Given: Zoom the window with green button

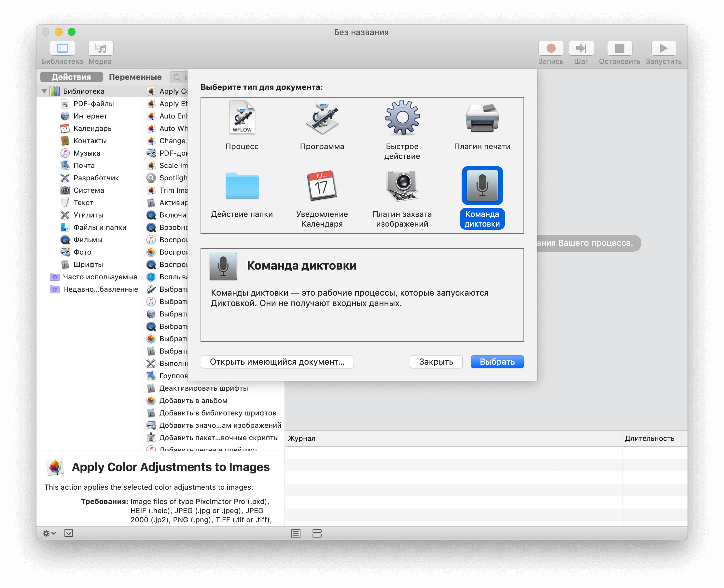Looking at the screenshot, I should (x=71, y=32).
